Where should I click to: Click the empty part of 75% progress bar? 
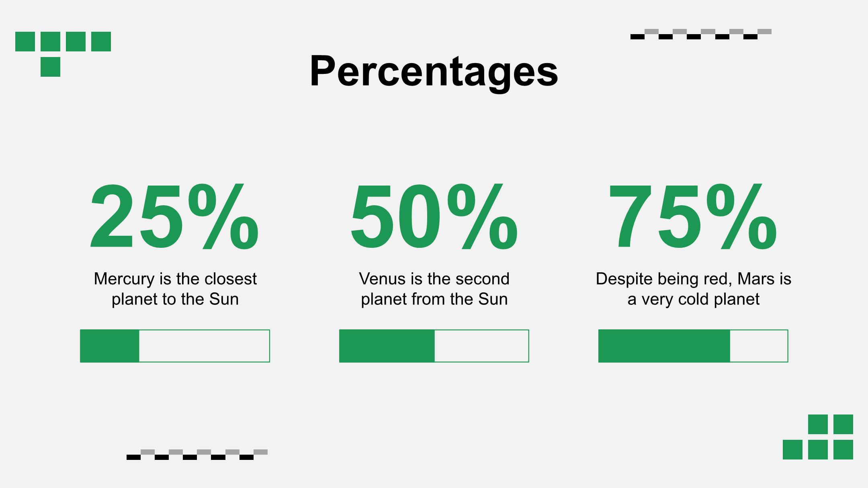759,346
